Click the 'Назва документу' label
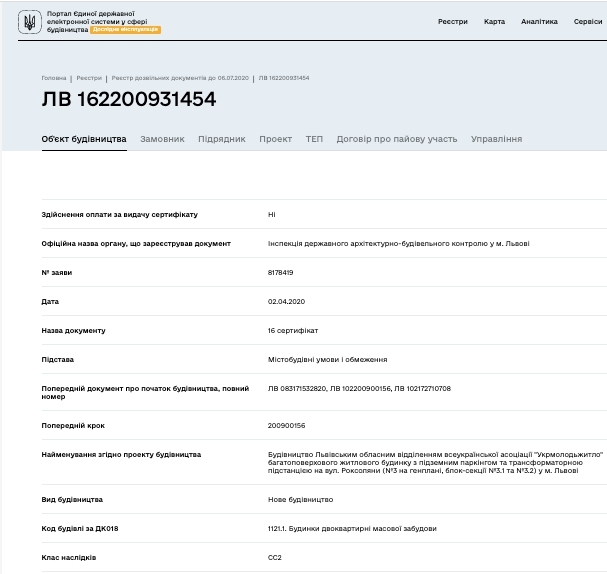Viewport: 607px width, 574px height. pos(73,331)
